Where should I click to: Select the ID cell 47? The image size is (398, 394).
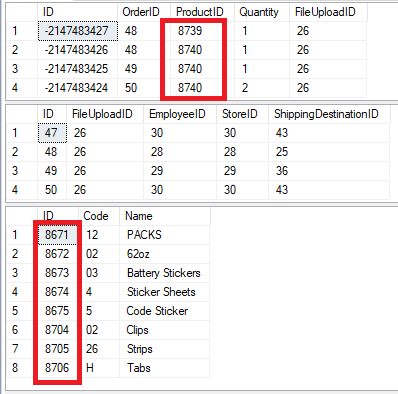tap(52, 133)
